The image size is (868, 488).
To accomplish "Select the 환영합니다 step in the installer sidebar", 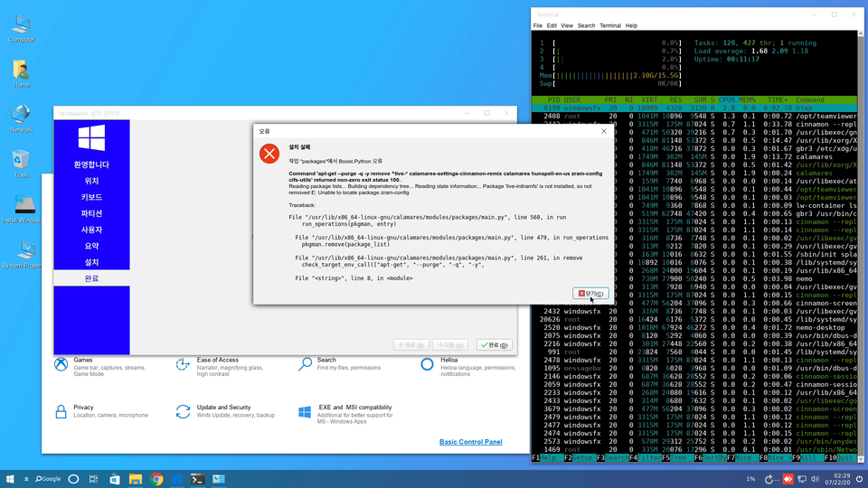I will (x=91, y=164).
